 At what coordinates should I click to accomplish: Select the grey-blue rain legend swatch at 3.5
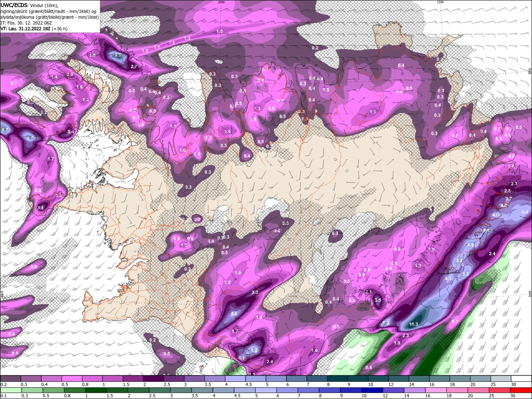(202, 390)
